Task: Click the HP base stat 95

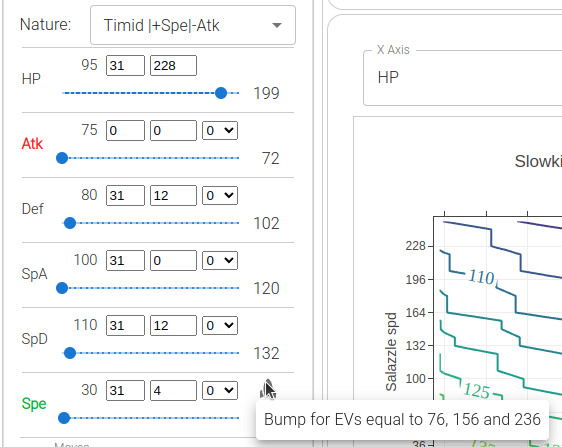Action: coord(89,65)
